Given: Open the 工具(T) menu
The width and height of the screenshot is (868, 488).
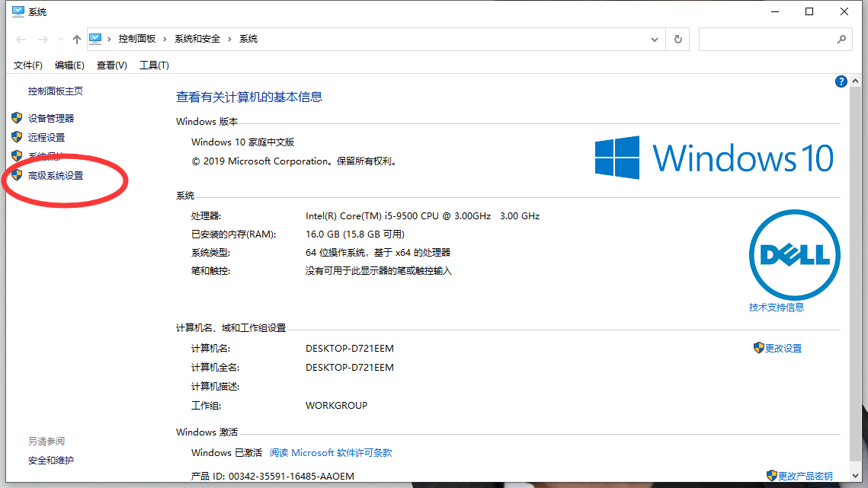Looking at the screenshot, I should (x=154, y=65).
